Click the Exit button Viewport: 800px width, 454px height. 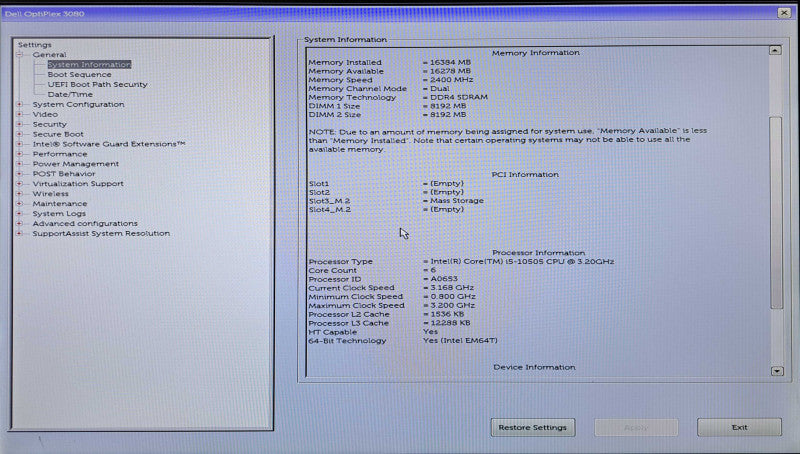739,427
